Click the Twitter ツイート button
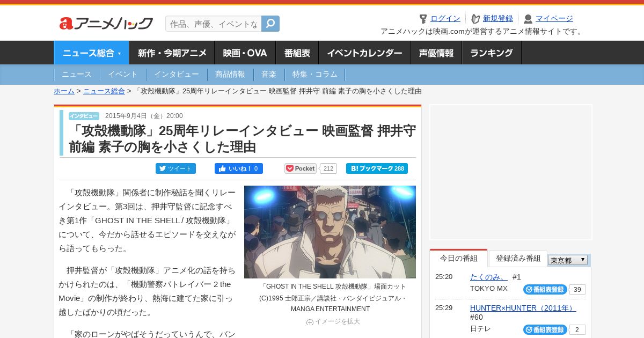This screenshot has width=644, height=338. 175,168
